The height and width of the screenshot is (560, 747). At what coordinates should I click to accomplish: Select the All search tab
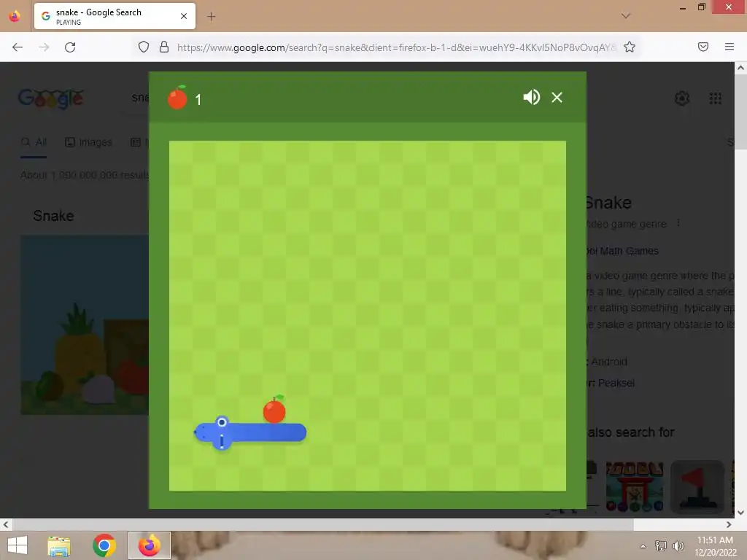34,142
